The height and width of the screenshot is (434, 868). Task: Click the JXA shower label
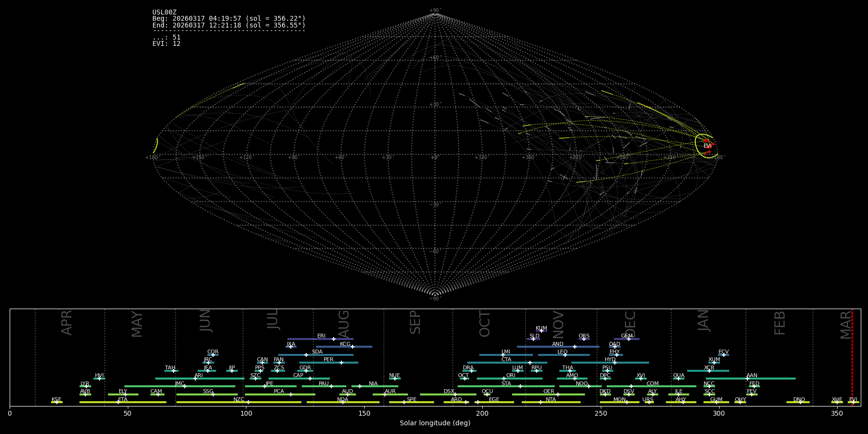[x=291, y=344]
